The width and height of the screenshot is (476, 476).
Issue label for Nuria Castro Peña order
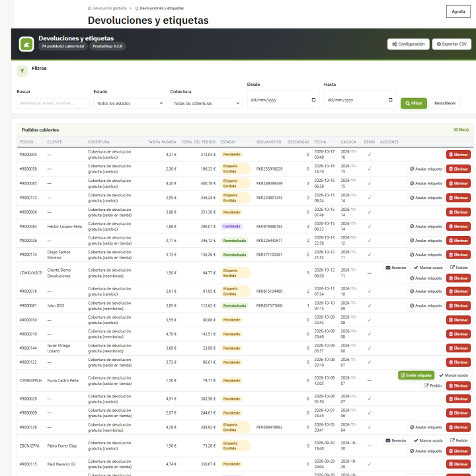point(416,376)
